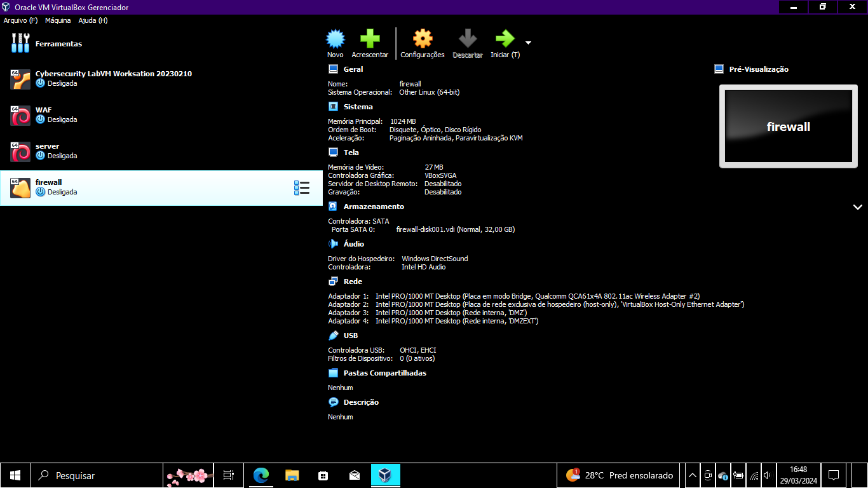This screenshot has width=868, height=488.
Task: Click the firewall VM icon in list
Action: pos(20,188)
